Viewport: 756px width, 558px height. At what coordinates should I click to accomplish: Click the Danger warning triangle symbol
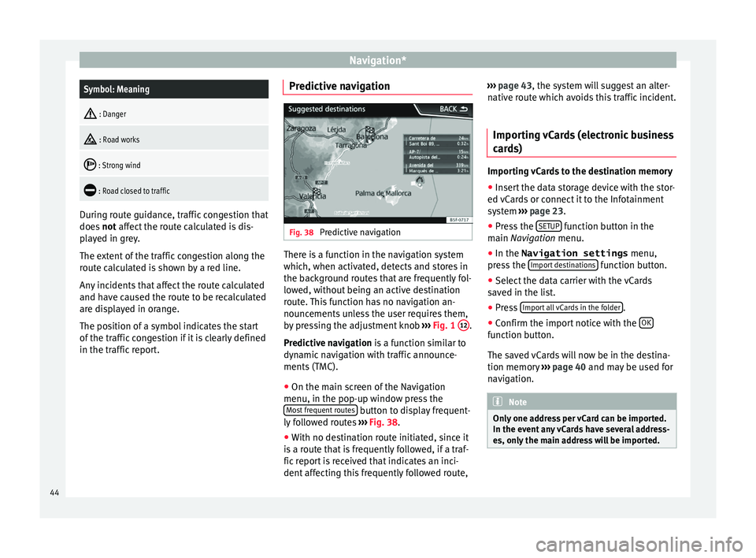(92, 114)
